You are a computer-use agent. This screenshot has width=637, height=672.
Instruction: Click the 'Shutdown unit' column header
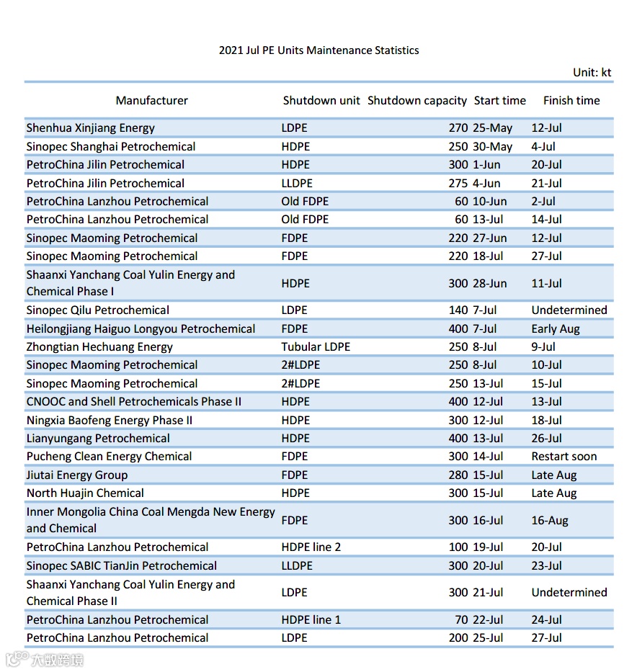(x=321, y=100)
